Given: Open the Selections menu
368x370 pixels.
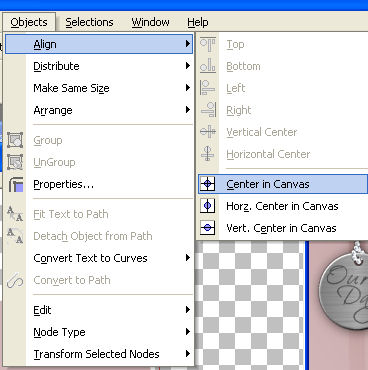Looking at the screenshot, I should (x=89, y=22).
